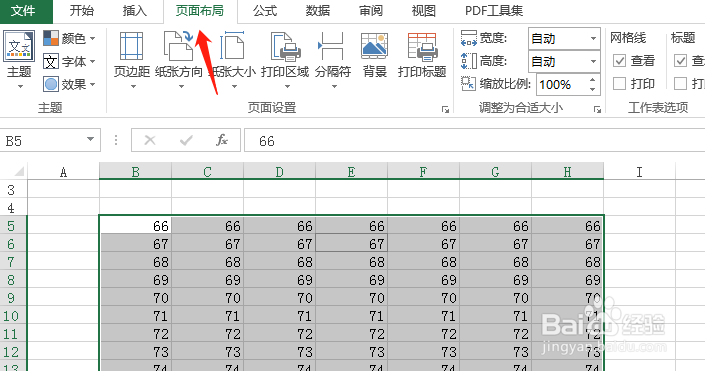Open the 调整为合适大小 dialog launcher

pyautogui.click(x=597, y=109)
